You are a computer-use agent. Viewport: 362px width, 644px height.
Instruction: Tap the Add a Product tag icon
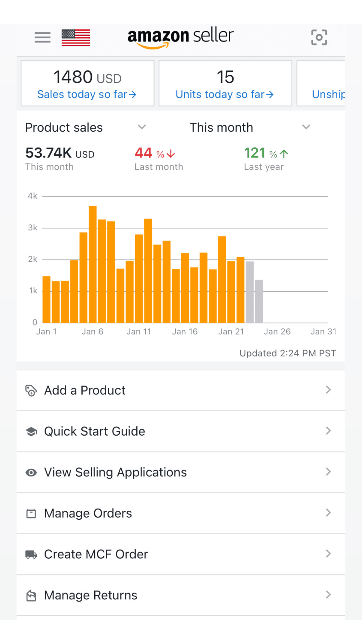(31, 391)
